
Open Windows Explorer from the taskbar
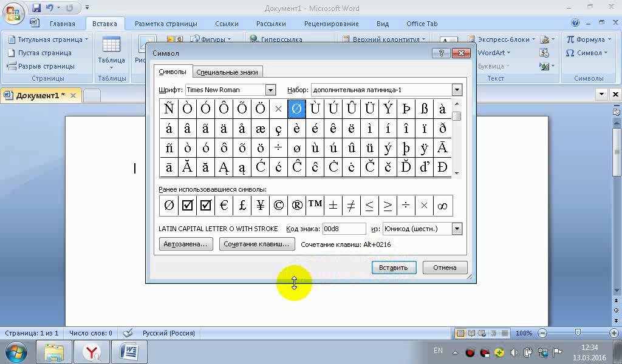click(54, 352)
